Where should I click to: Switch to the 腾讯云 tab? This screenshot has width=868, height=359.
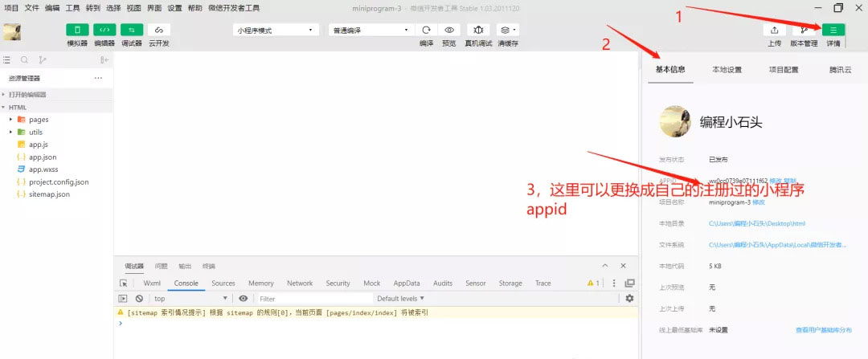pos(841,70)
